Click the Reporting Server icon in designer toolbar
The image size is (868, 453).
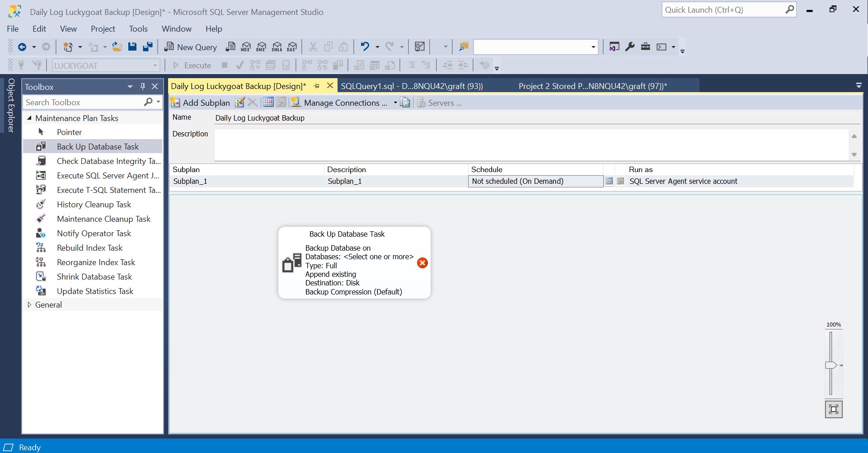[x=405, y=103]
